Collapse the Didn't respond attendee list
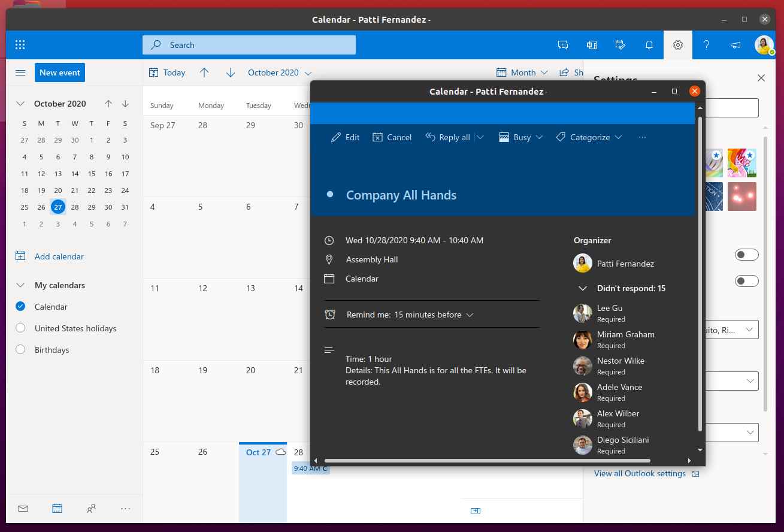The image size is (784, 532). tap(582, 288)
